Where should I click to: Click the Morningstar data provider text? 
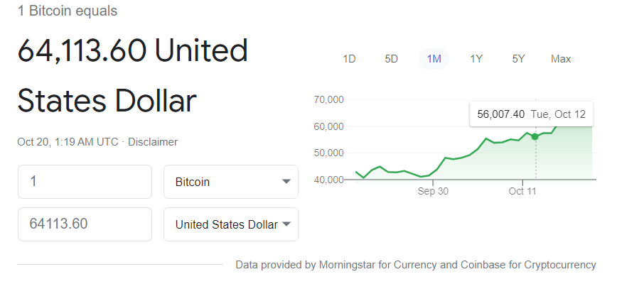tap(347, 265)
